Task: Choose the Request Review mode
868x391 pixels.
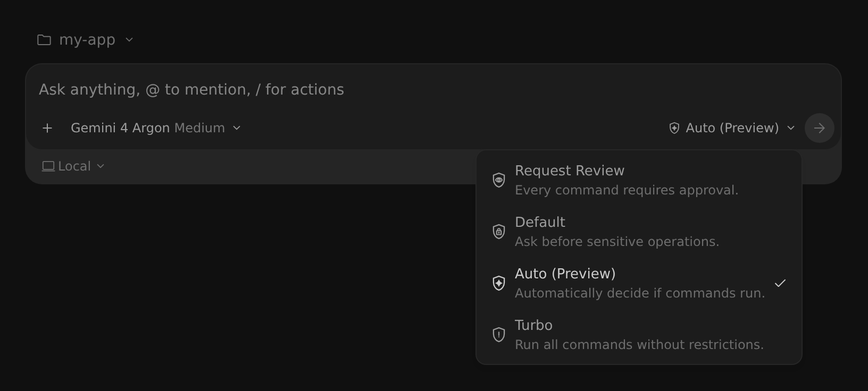Action: click(x=639, y=180)
